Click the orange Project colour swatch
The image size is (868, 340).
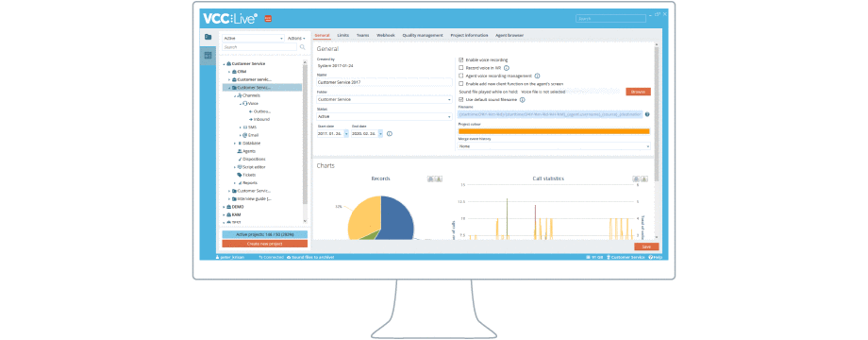pos(554,131)
